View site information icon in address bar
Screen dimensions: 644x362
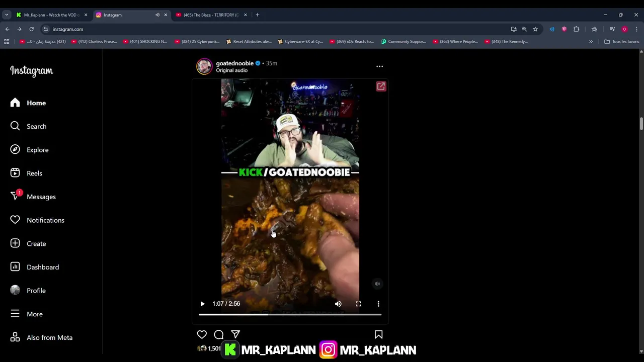click(x=46, y=29)
